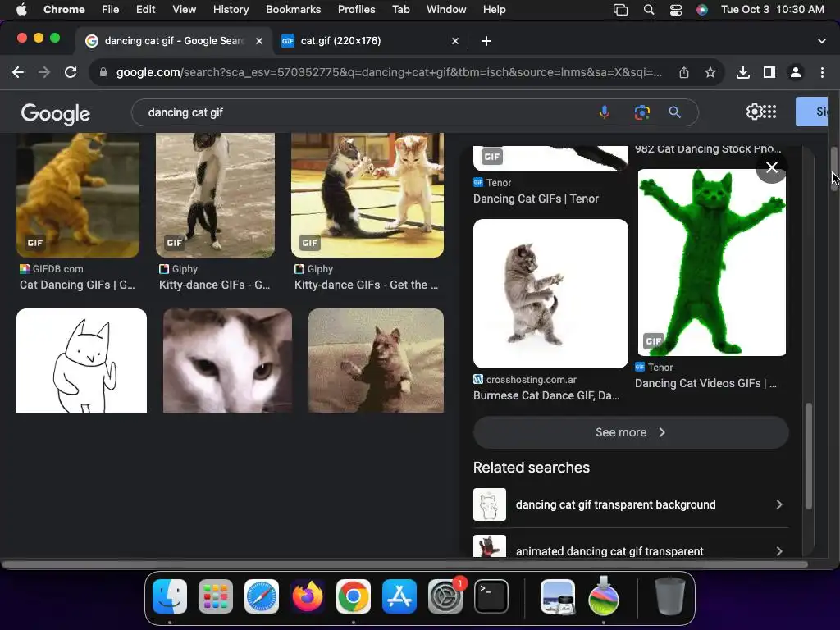Launch Safari from the dock
The width and height of the screenshot is (840, 630).
262,596
